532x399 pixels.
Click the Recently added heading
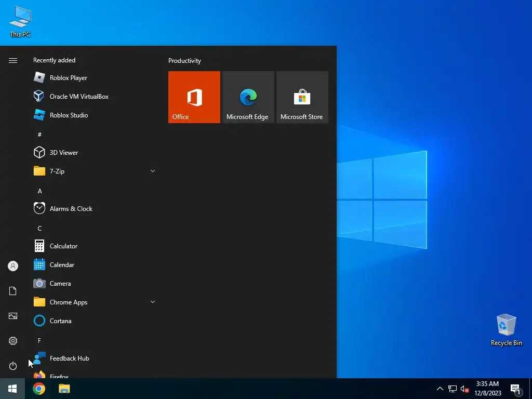pos(54,60)
